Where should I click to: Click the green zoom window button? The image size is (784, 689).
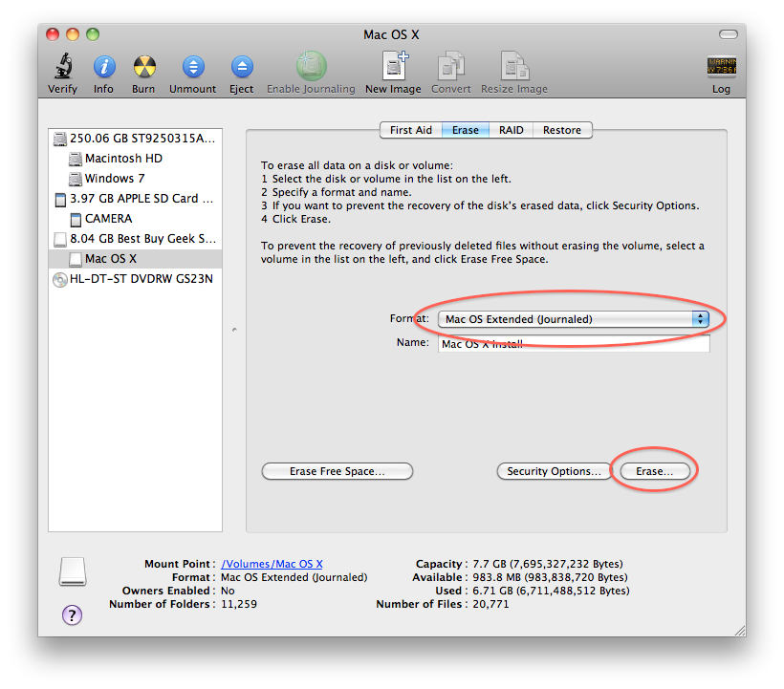tap(93, 34)
